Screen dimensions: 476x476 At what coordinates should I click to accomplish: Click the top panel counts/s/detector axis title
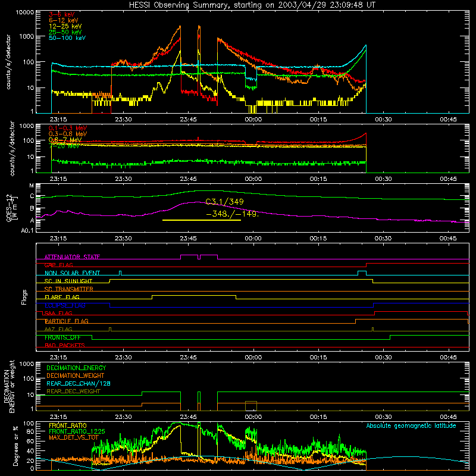[x=8, y=62]
